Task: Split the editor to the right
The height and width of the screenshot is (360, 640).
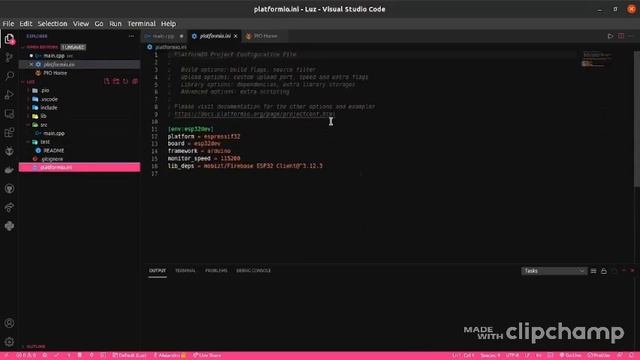Action: click(621, 36)
